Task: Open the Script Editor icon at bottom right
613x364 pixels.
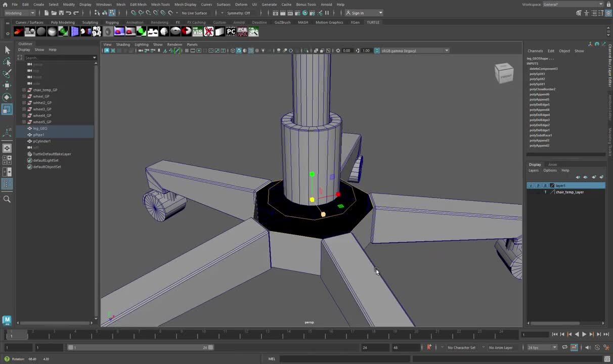Action: pos(607,359)
